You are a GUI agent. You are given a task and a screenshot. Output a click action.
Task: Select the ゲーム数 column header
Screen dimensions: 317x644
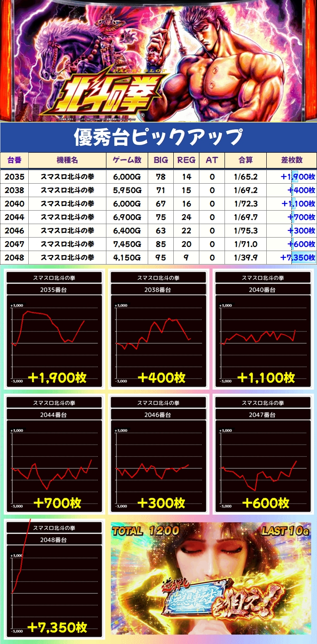click(x=127, y=160)
